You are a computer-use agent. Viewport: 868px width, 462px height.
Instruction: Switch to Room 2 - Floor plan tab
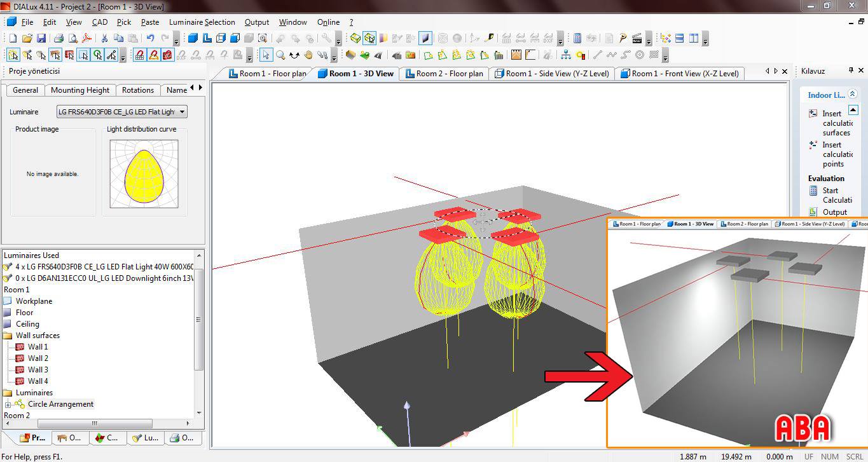444,74
